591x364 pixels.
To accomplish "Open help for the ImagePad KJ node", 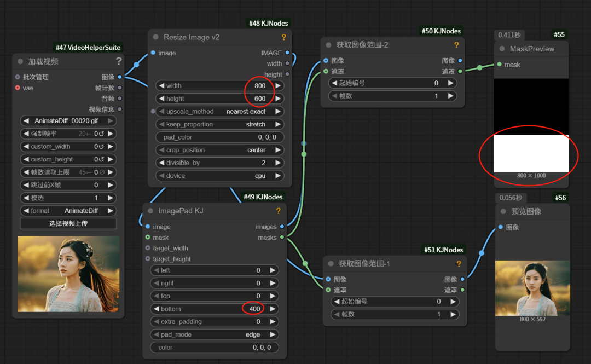I will pos(278,211).
